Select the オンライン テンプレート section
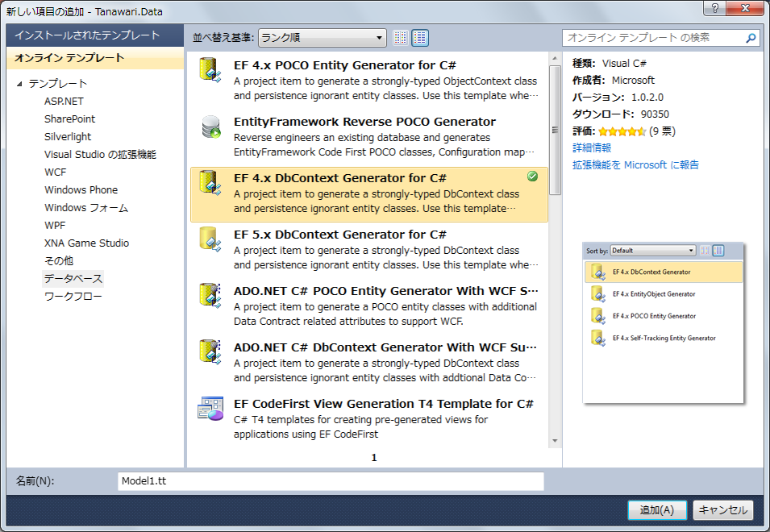 click(x=95, y=58)
